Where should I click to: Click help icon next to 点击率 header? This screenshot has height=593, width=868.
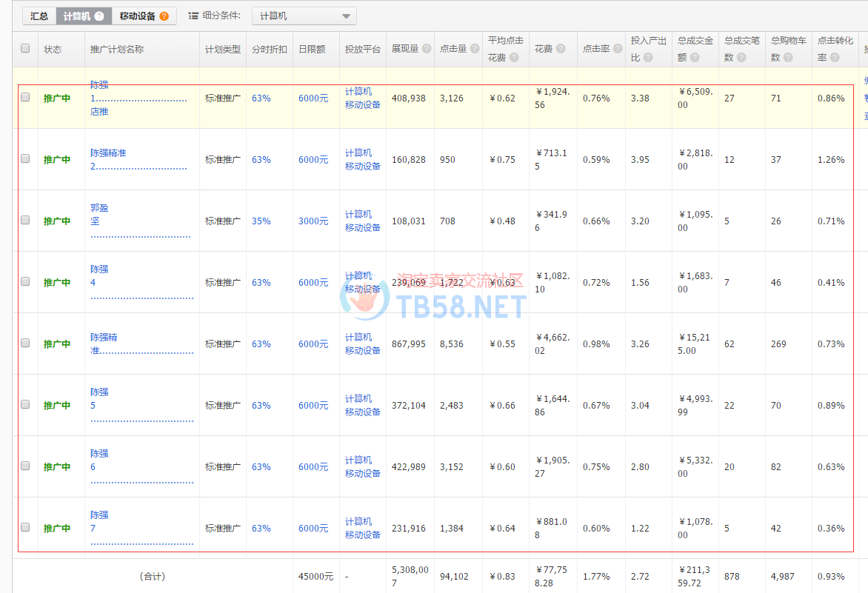click(x=618, y=49)
